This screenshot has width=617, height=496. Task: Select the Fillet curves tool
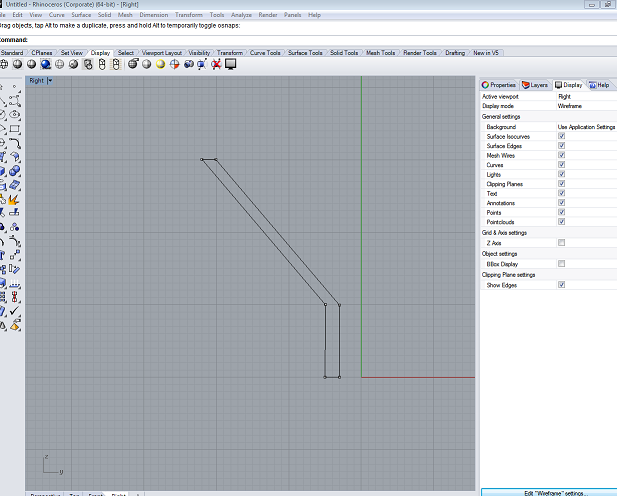pyautogui.click(x=15, y=143)
